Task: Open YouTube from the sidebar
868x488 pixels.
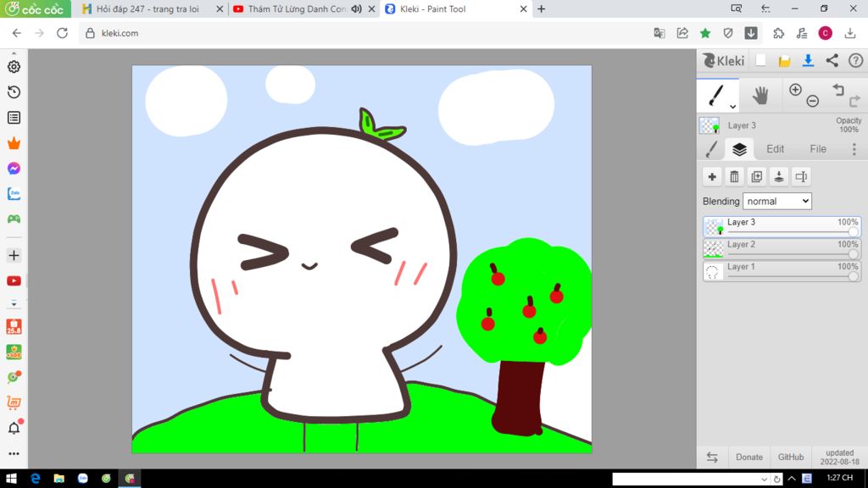Action: coord(14,281)
